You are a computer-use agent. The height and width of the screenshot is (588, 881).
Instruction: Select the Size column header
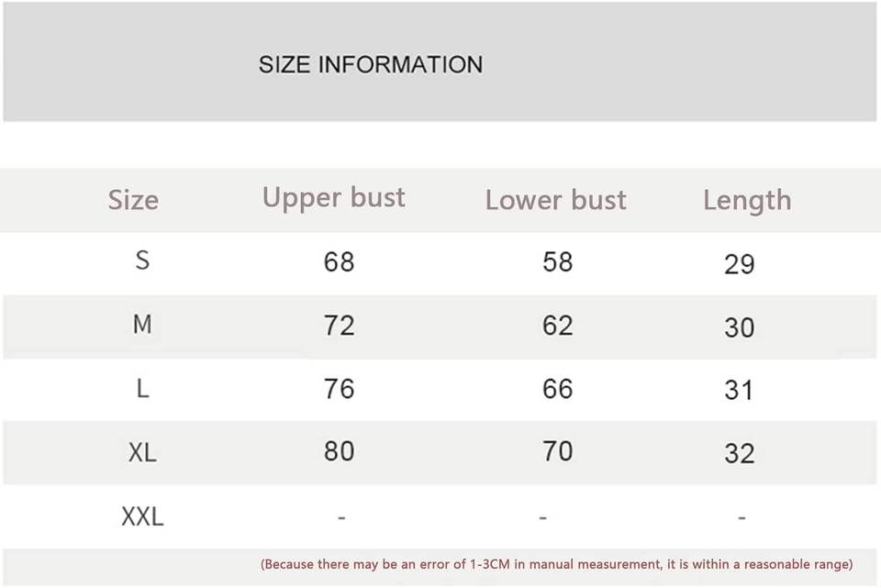click(x=133, y=200)
